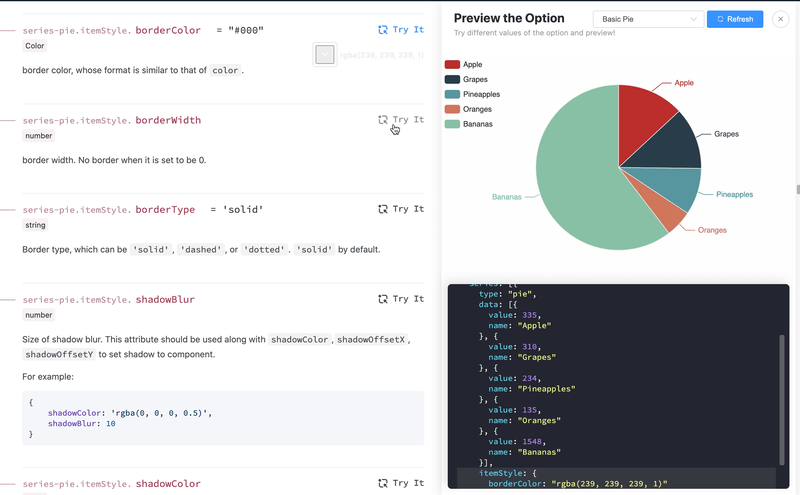Click the Oranges label beside the pie
Image resolution: width=800 pixels, height=495 pixels.
(712, 230)
